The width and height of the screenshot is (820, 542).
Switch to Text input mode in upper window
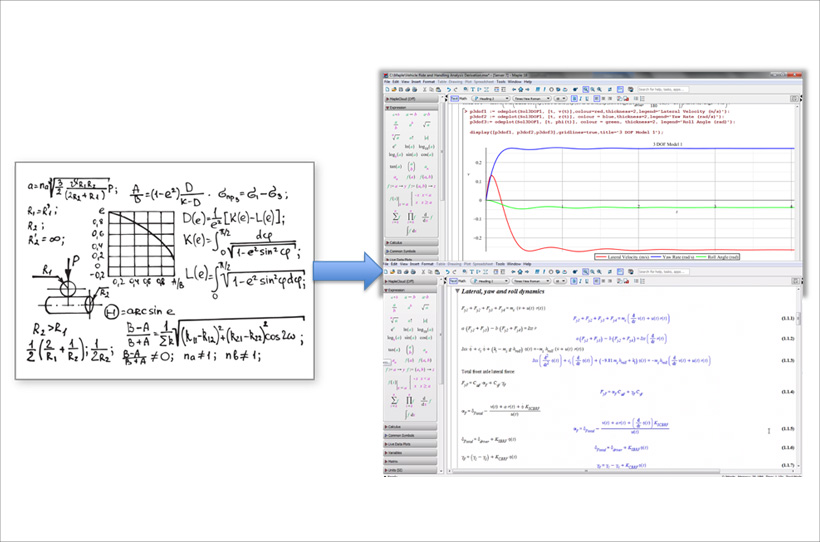[453, 99]
